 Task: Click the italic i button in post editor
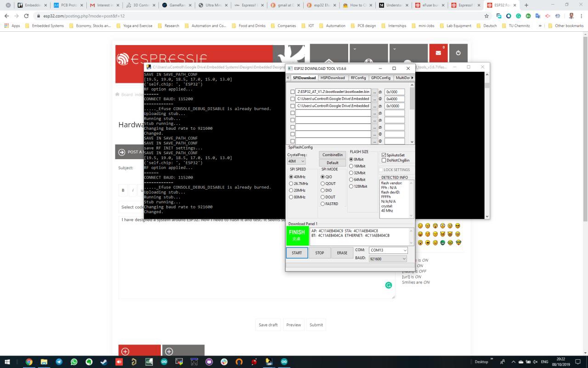(133, 190)
